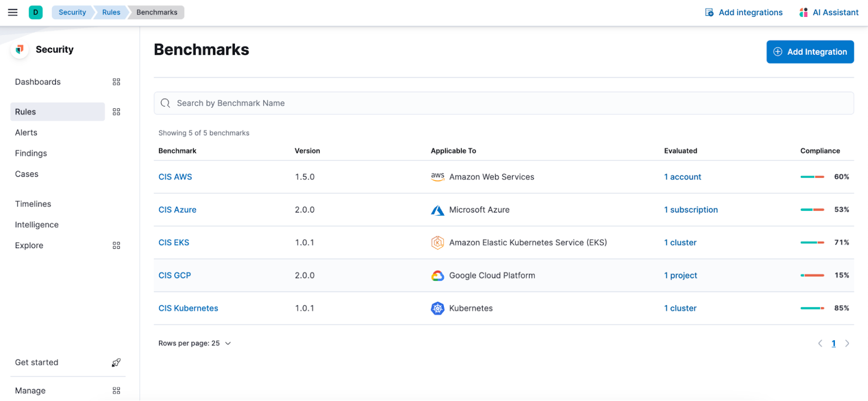Viewport: 868px width, 401px height.
Task: Open Findings in the sidebar
Action: click(31, 153)
